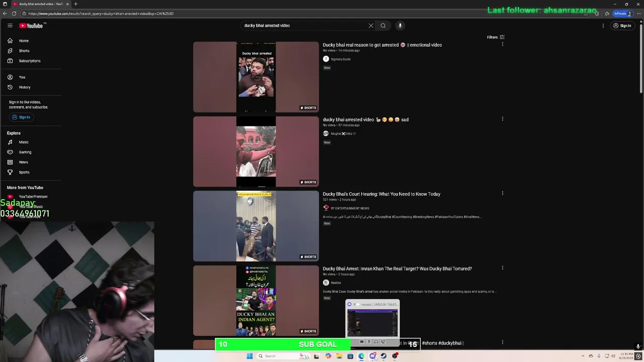Open the volume control in system tray

(x=613, y=356)
